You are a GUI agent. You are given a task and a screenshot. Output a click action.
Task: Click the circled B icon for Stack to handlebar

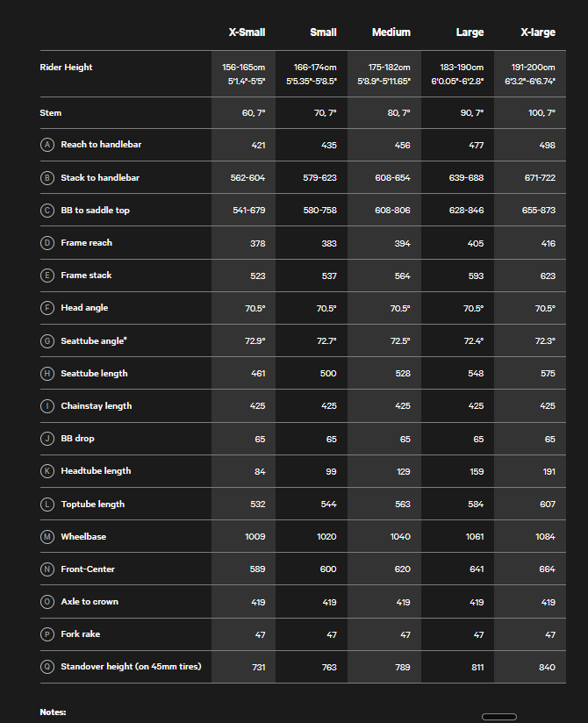47,177
